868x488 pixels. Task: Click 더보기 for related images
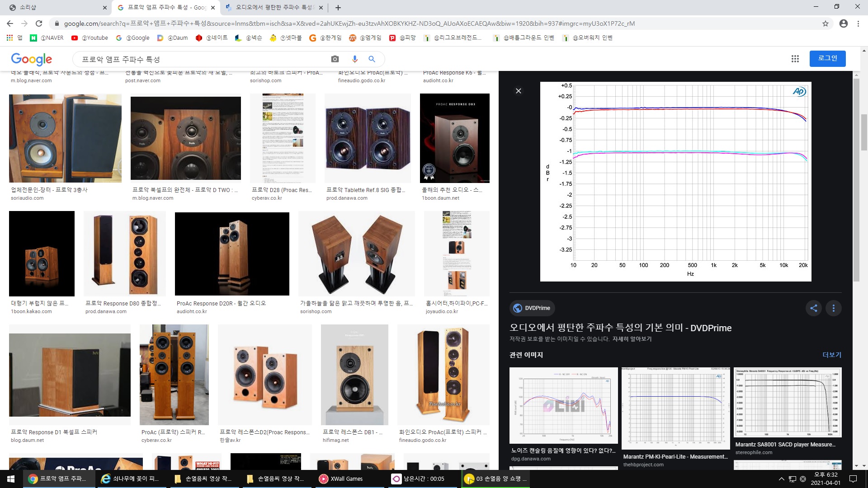[832, 355]
